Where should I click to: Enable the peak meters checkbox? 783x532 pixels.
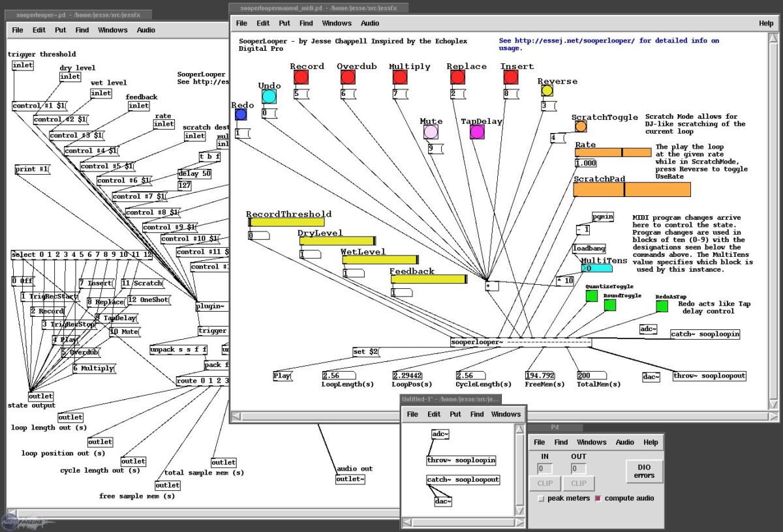click(x=541, y=499)
